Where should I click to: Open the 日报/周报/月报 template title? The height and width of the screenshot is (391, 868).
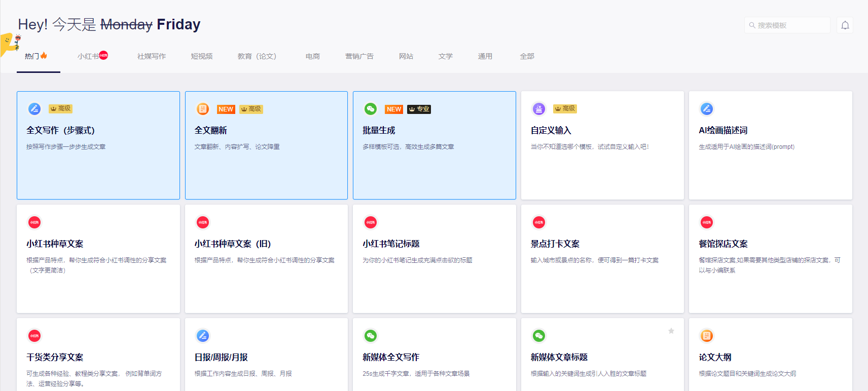tap(221, 357)
